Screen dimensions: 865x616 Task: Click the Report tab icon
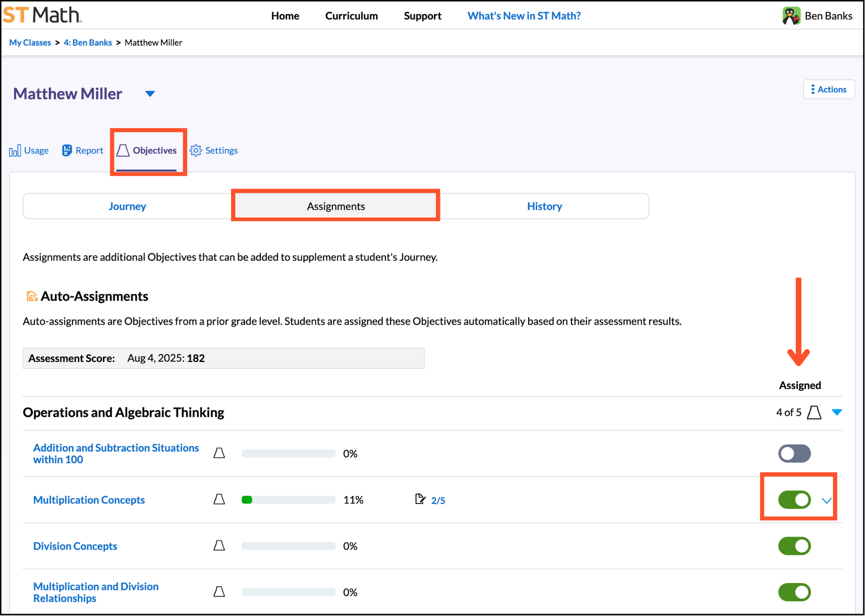(67, 150)
